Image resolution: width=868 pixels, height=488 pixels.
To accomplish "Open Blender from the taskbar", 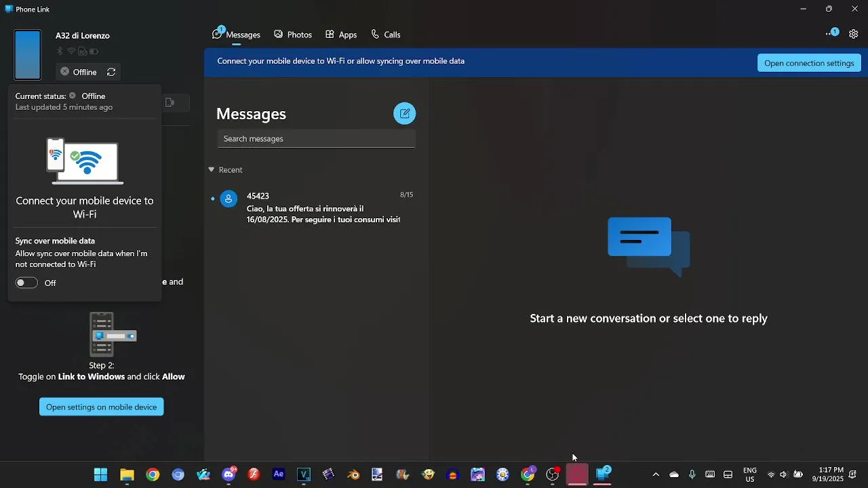I will pyautogui.click(x=353, y=474).
